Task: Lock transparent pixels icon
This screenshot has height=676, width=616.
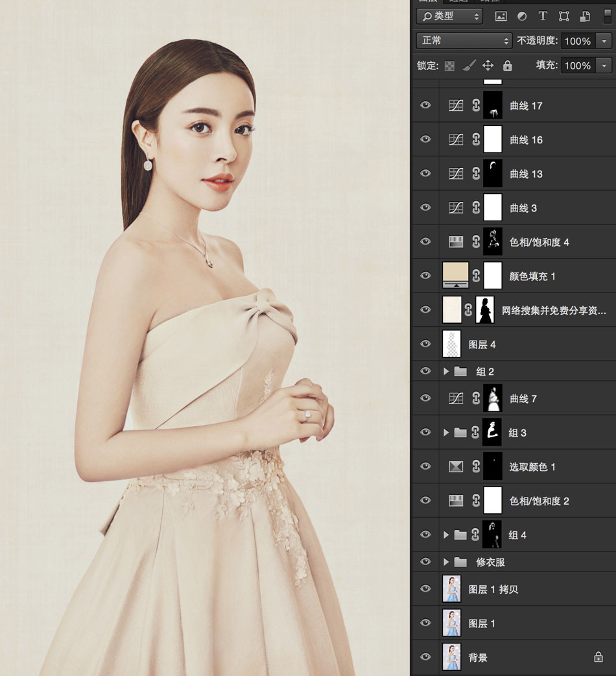Action: point(449,66)
